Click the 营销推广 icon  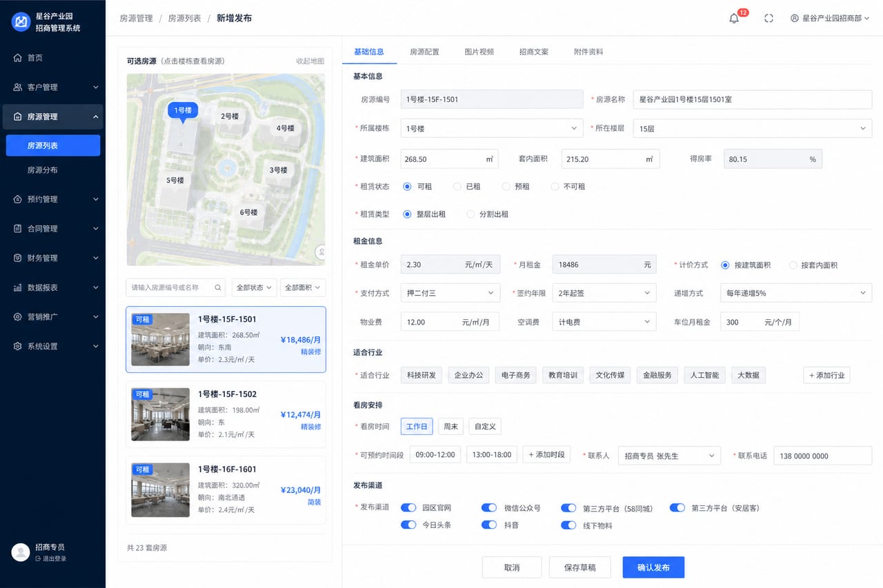click(x=18, y=317)
